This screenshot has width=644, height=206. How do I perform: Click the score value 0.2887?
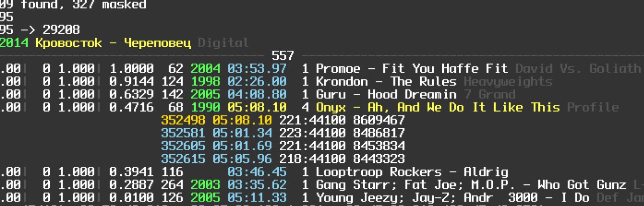point(131,185)
